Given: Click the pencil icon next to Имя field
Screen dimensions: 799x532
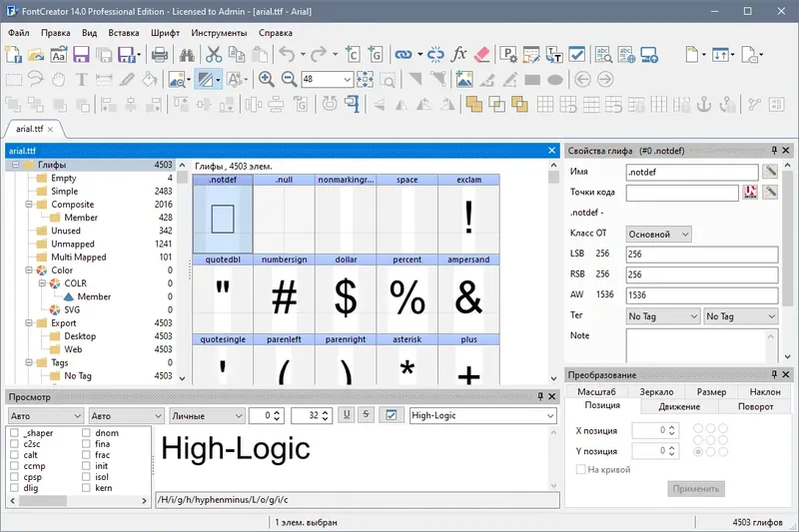Looking at the screenshot, I should tap(770, 172).
